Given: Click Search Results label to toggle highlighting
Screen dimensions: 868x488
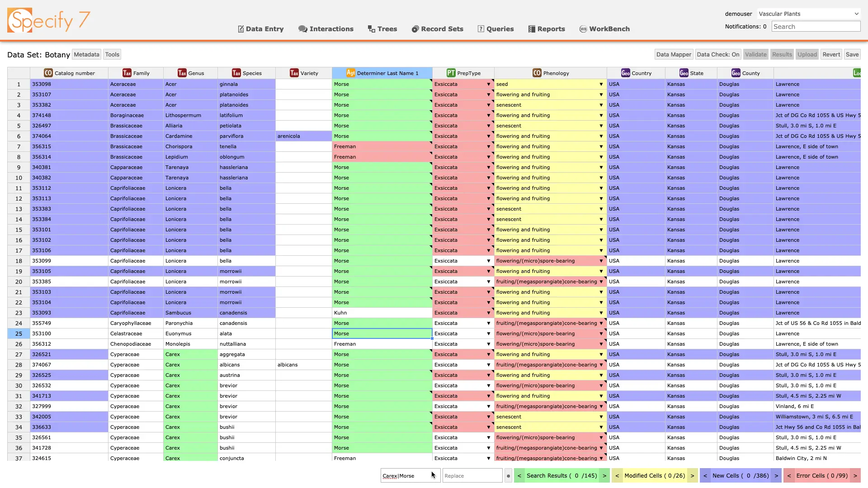Looking at the screenshot, I should pos(561,476).
